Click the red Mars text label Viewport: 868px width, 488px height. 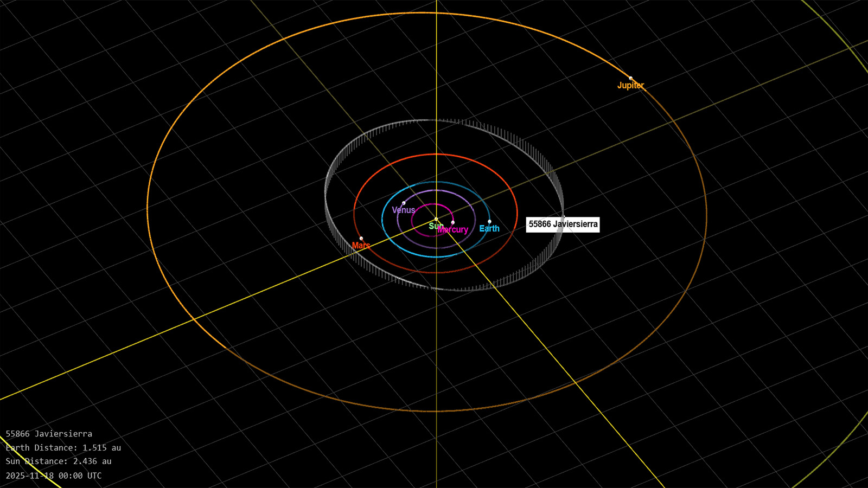(361, 246)
